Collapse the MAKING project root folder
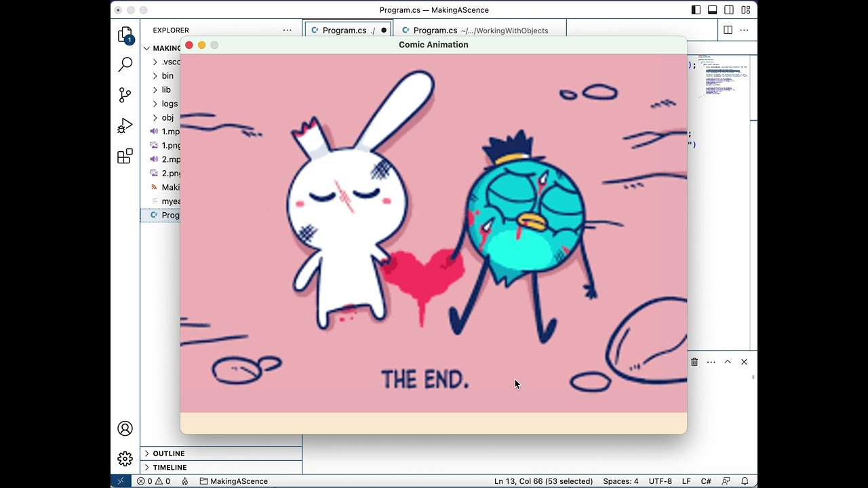868x488 pixels. coord(161,48)
